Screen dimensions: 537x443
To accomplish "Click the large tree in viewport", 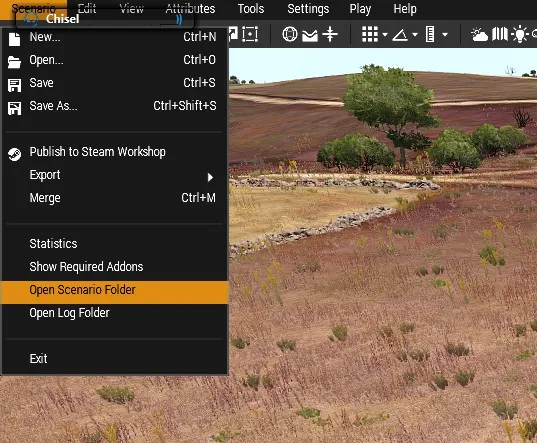I will pos(391,113).
